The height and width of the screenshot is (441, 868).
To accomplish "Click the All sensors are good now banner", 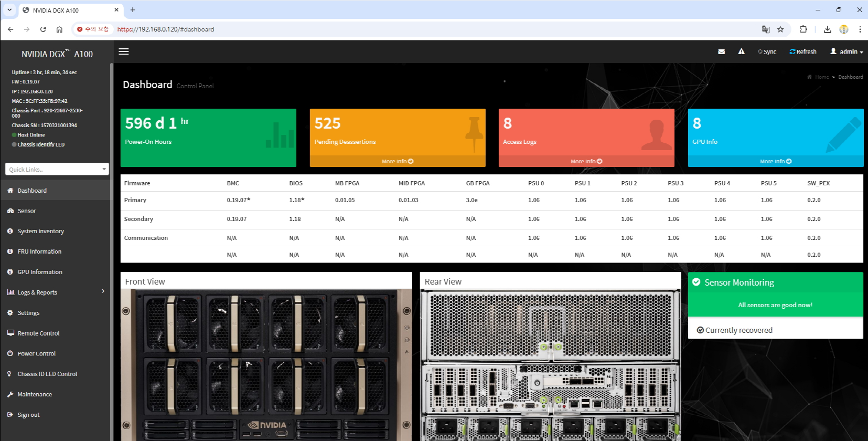I will (775, 305).
